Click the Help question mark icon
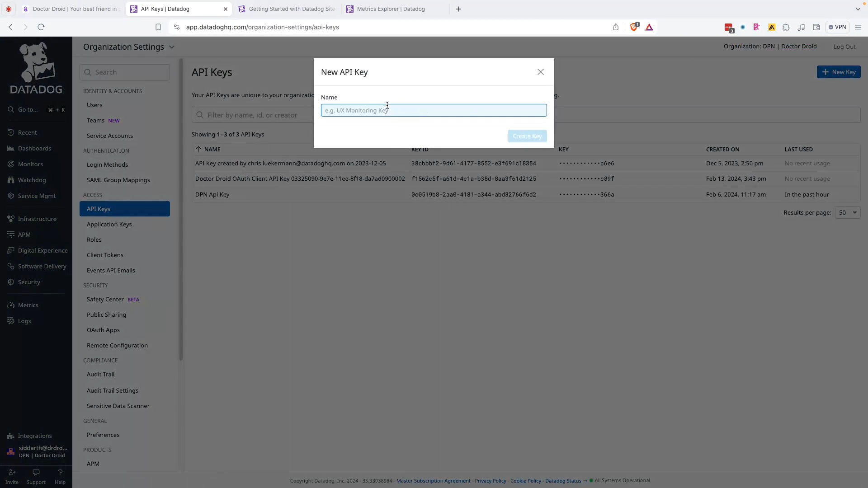The width and height of the screenshot is (868, 488). 60,476
